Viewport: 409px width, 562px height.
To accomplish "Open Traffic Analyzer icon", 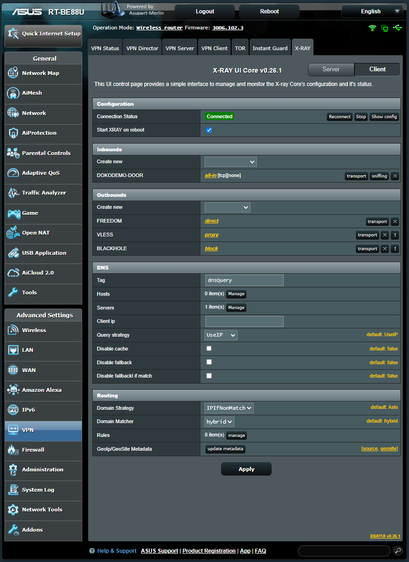I will [x=13, y=193].
